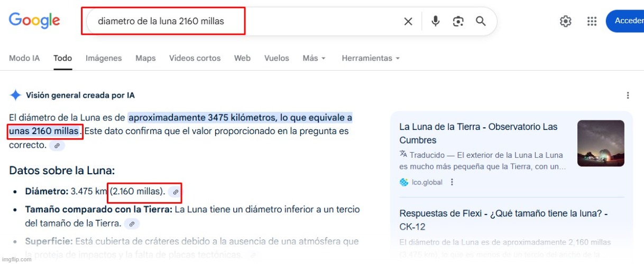The width and height of the screenshot is (644, 264).
Task: Click the 'Diámetro:' bullet label
Action: click(47, 192)
